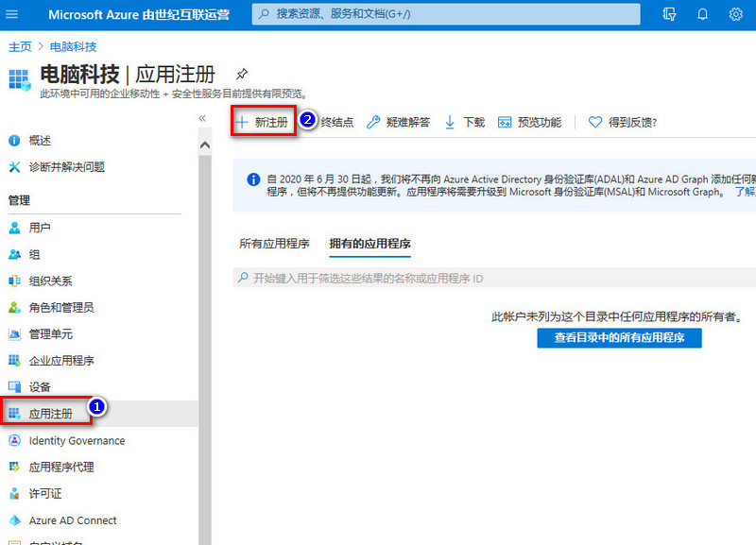Open 应用程序代理 in sidebar
756x545 pixels.
51,467
